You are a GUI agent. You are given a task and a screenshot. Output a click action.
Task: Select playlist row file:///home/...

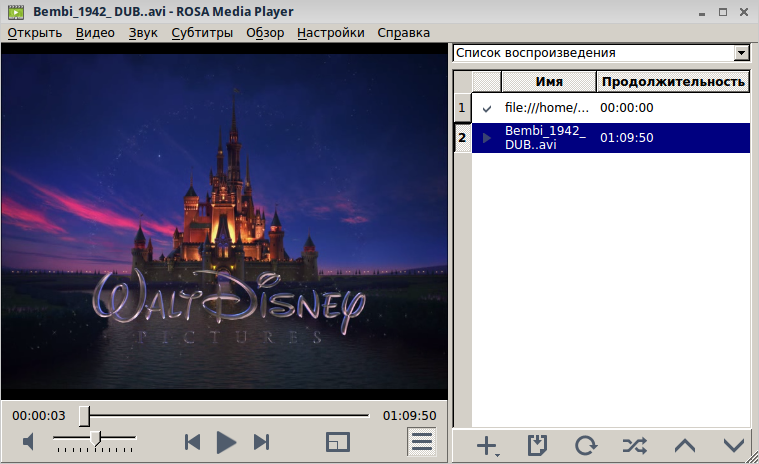point(611,107)
